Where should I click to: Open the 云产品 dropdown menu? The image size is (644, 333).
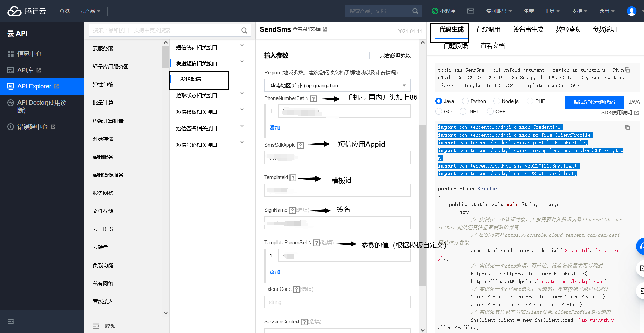tap(90, 11)
